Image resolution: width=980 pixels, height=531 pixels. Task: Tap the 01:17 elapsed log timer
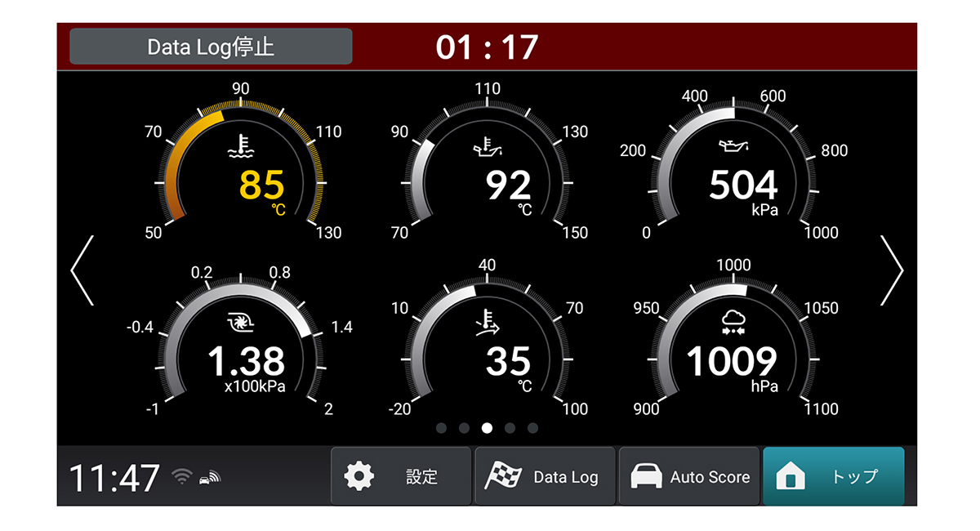click(x=487, y=47)
